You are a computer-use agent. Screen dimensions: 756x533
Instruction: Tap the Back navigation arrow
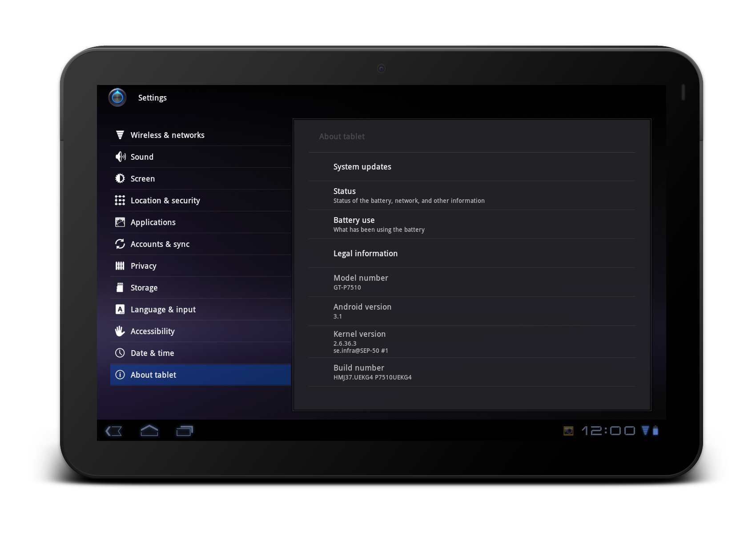pyautogui.click(x=114, y=430)
